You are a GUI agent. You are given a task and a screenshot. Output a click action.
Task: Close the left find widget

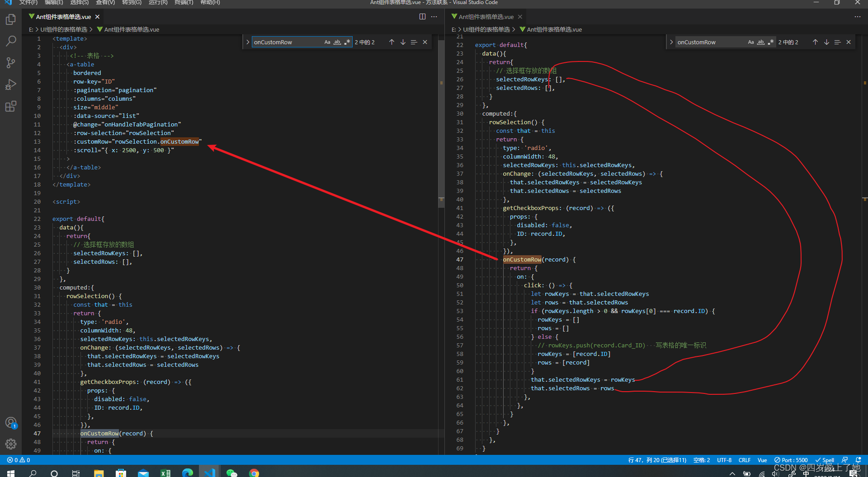(425, 42)
